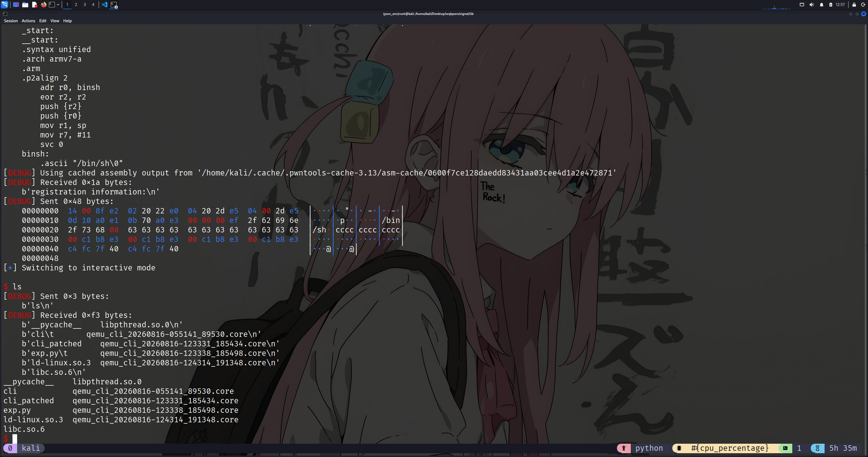Lock the screen with the padlock icon

pyautogui.click(x=854, y=5)
